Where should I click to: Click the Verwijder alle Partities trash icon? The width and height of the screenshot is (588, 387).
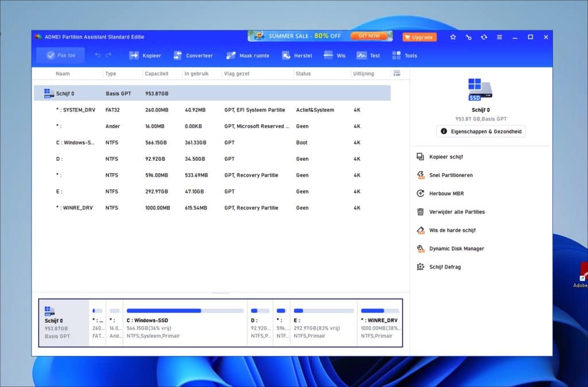421,212
